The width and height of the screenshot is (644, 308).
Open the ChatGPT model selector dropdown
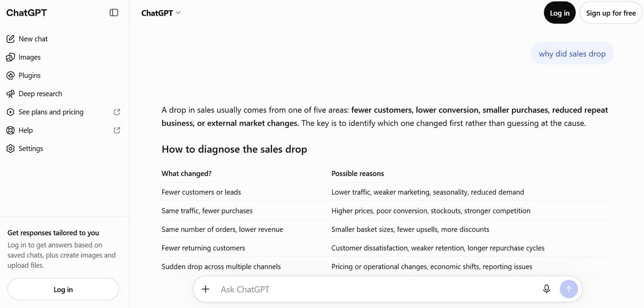coord(161,13)
